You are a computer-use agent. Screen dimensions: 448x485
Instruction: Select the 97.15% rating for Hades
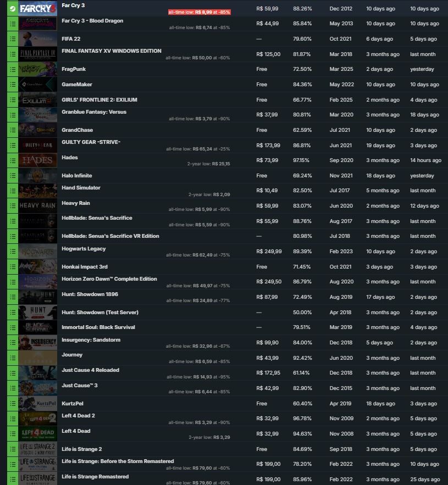pyautogui.click(x=301, y=160)
